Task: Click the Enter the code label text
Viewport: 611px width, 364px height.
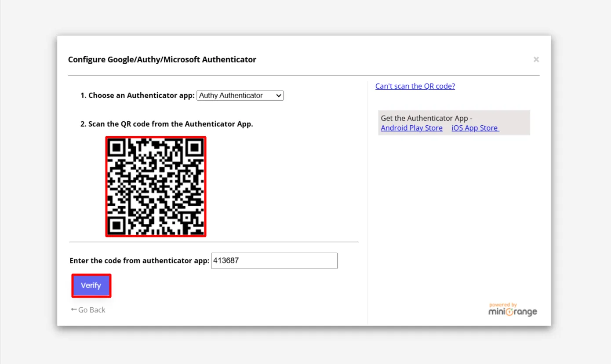Action: click(x=139, y=260)
